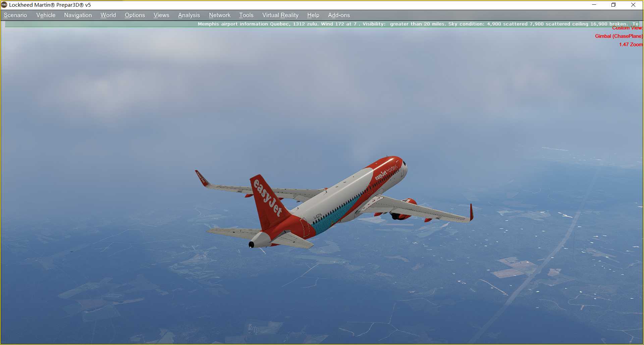Restore down the Prepar3D window
The height and width of the screenshot is (345, 644).
tap(613, 5)
